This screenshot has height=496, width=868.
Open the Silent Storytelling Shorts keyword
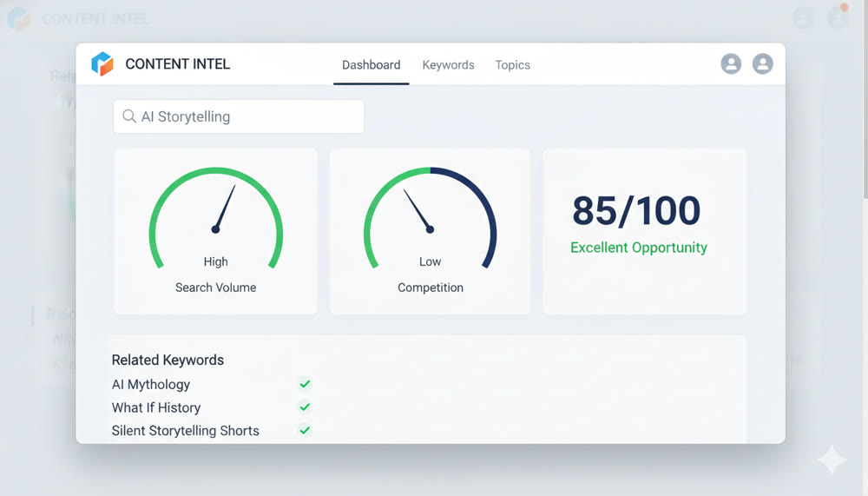185,431
